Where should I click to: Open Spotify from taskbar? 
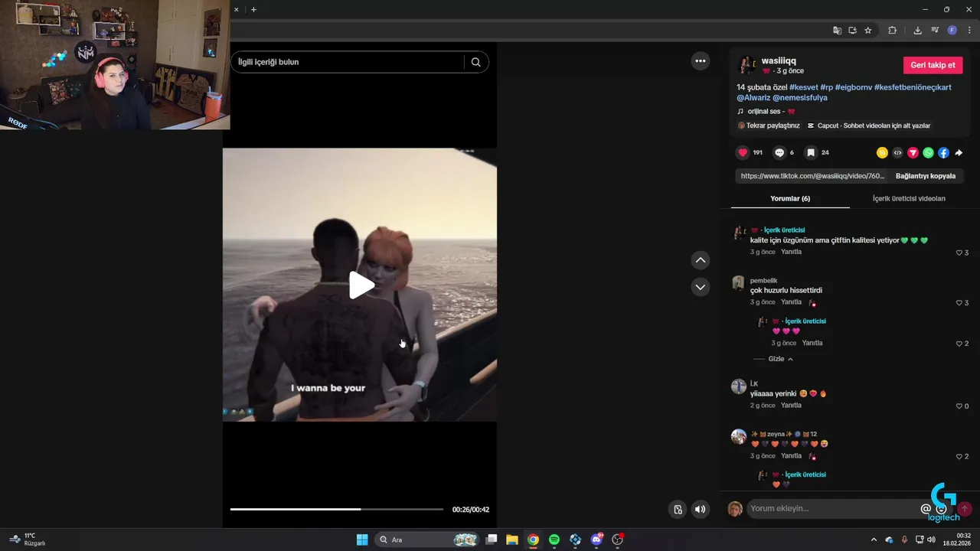pos(554,540)
